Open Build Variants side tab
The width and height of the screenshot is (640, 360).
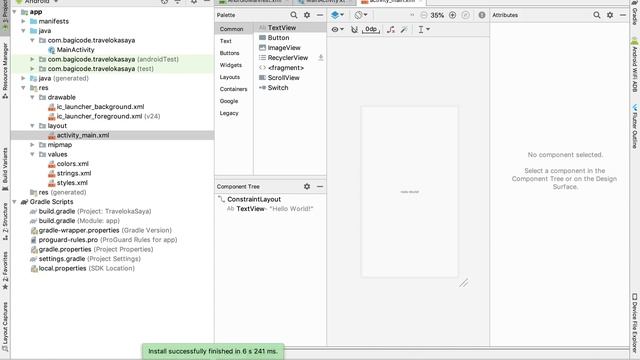(5, 169)
